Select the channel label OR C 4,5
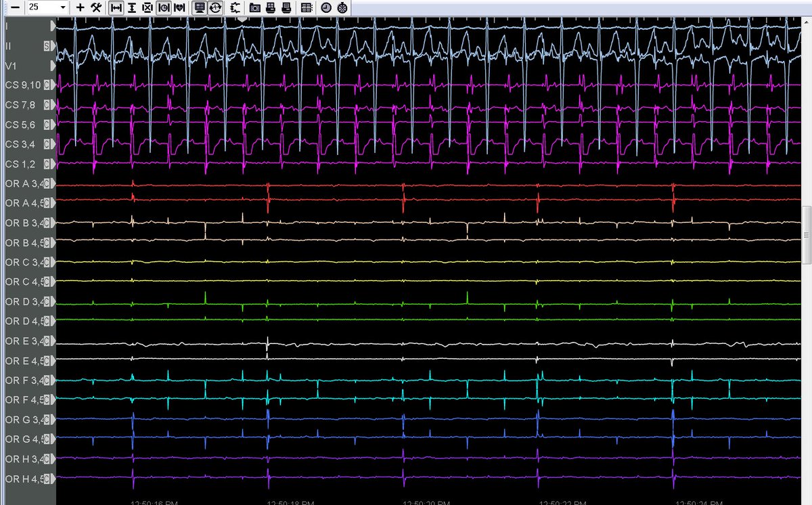The width and height of the screenshot is (812, 505). (x=24, y=282)
